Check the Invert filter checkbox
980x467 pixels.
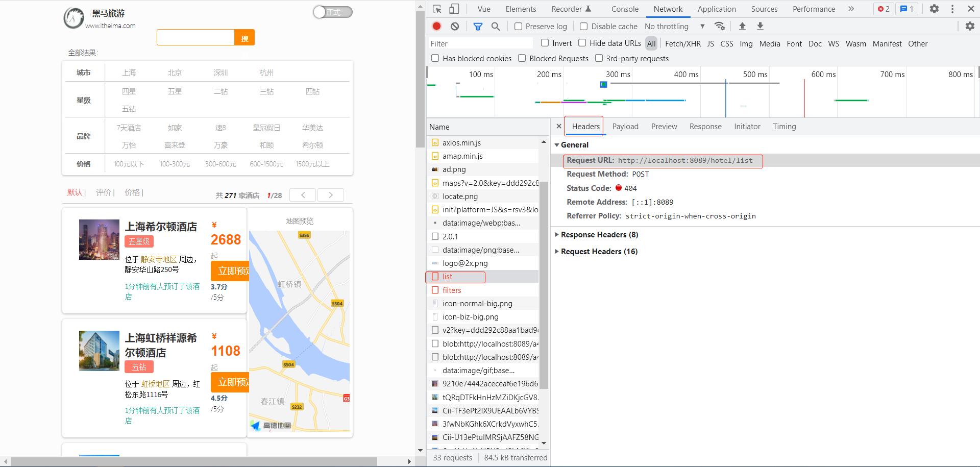pyautogui.click(x=545, y=43)
